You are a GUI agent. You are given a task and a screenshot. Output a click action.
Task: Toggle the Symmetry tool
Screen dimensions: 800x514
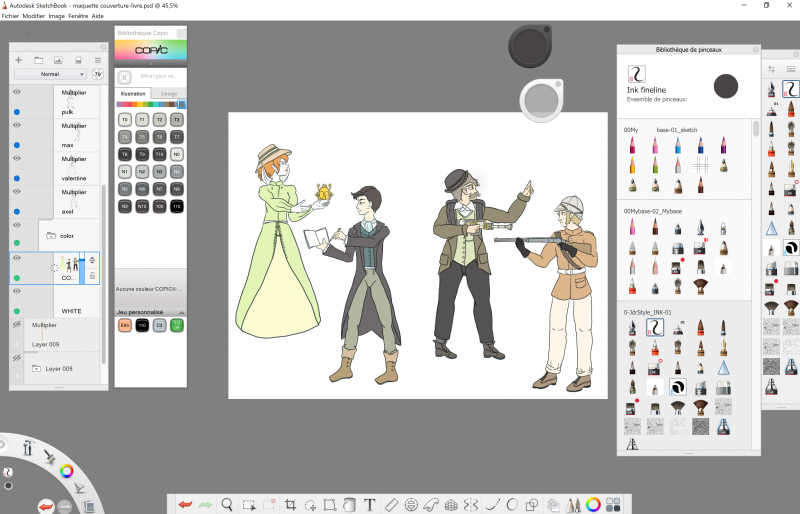[x=471, y=505]
